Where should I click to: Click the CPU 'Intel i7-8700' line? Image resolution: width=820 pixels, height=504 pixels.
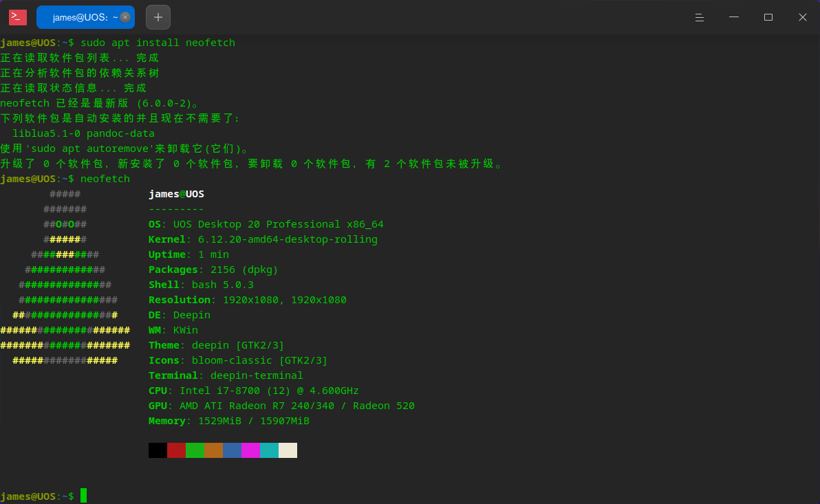(x=254, y=391)
